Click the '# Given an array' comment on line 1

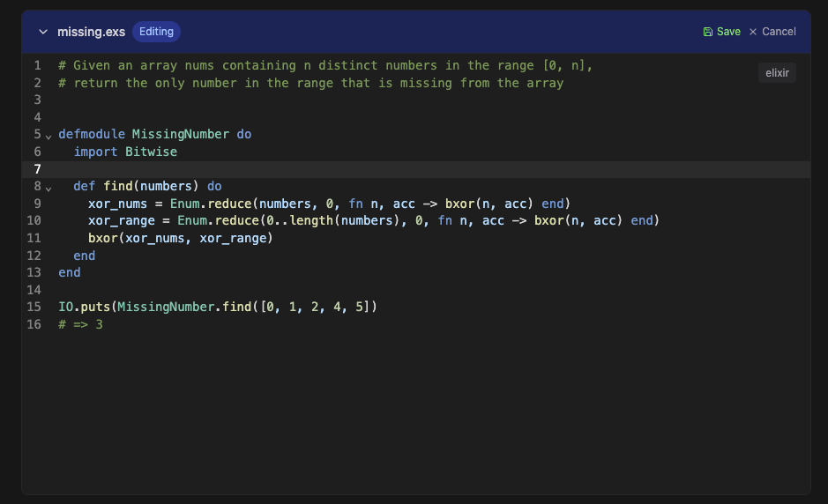pyautogui.click(x=325, y=65)
